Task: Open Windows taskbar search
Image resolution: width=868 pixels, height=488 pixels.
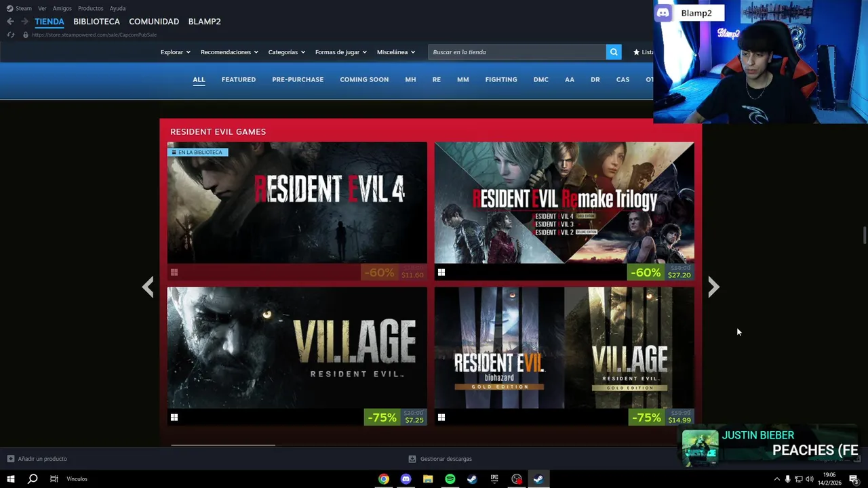Action: coord(32,479)
